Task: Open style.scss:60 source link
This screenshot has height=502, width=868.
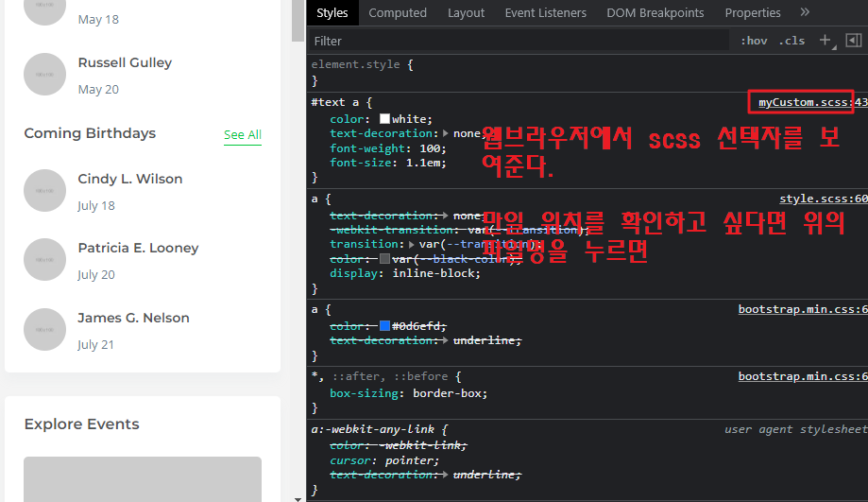Action: pyautogui.click(x=824, y=199)
